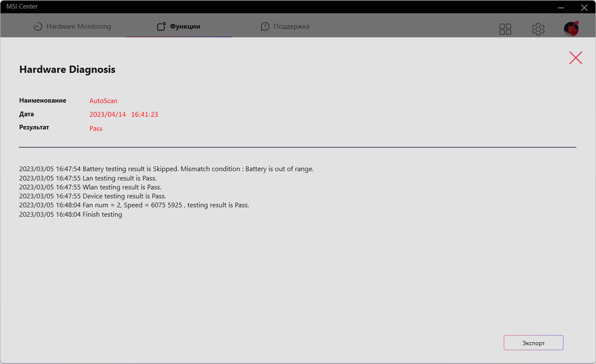This screenshot has width=596, height=364.
Task: Click the Lan testing result log line
Action: pos(88,178)
